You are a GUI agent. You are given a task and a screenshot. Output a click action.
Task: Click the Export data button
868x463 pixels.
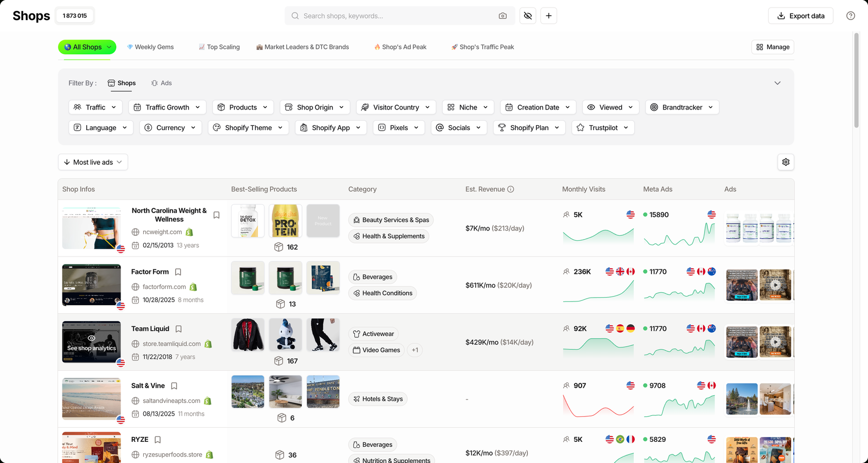(801, 16)
